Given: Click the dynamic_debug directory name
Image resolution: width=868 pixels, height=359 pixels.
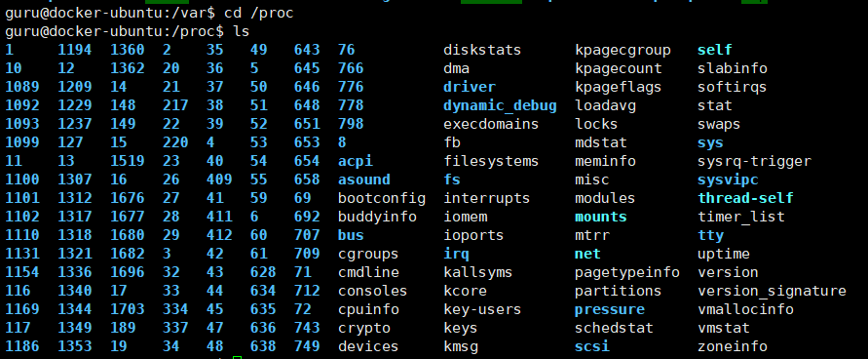Looking at the screenshot, I should (500, 105).
